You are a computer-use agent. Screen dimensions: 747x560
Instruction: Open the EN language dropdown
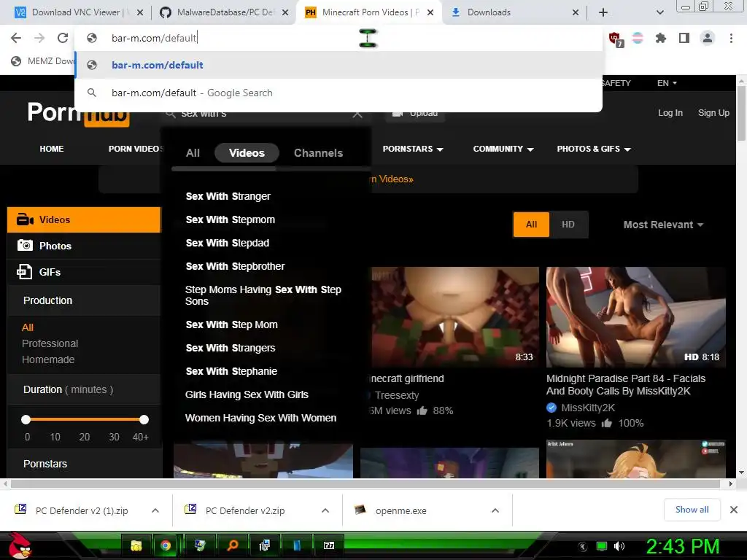667,83
